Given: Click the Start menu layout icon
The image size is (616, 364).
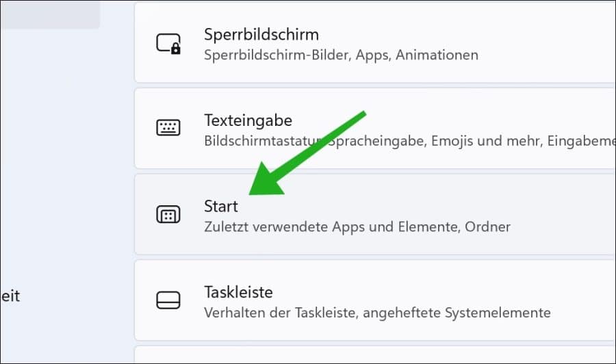Looking at the screenshot, I should click(x=168, y=215).
